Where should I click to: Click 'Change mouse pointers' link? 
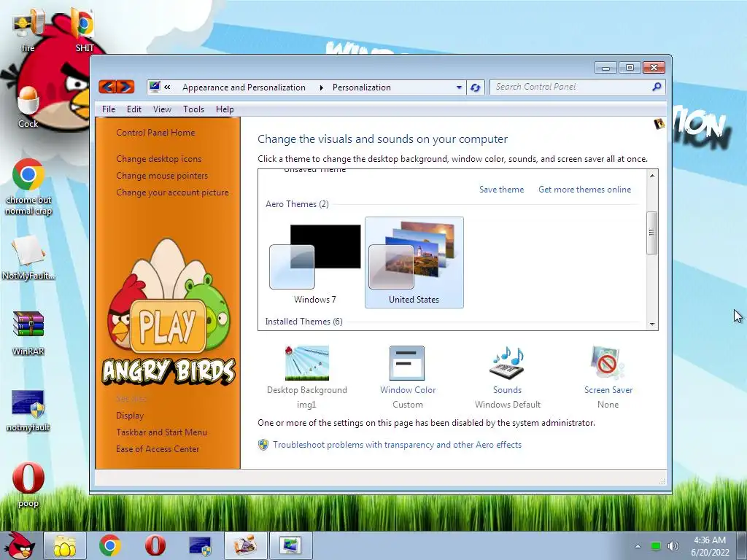pyautogui.click(x=162, y=176)
